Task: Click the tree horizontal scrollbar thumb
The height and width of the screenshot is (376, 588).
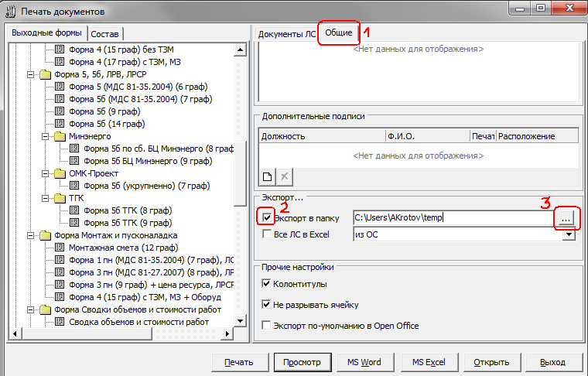Action: pos(87,333)
